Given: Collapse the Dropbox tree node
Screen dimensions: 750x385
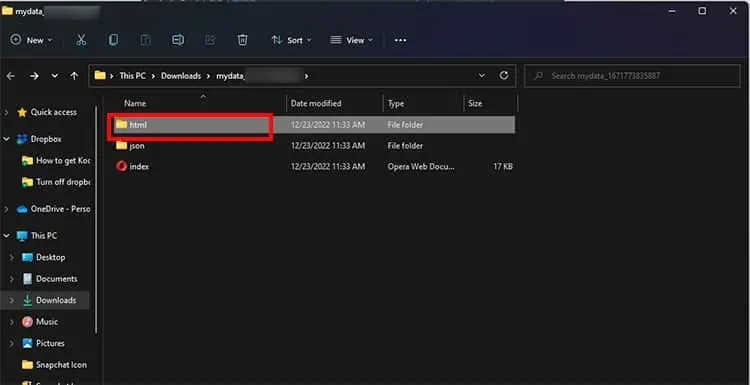Looking at the screenshot, I should (6, 139).
